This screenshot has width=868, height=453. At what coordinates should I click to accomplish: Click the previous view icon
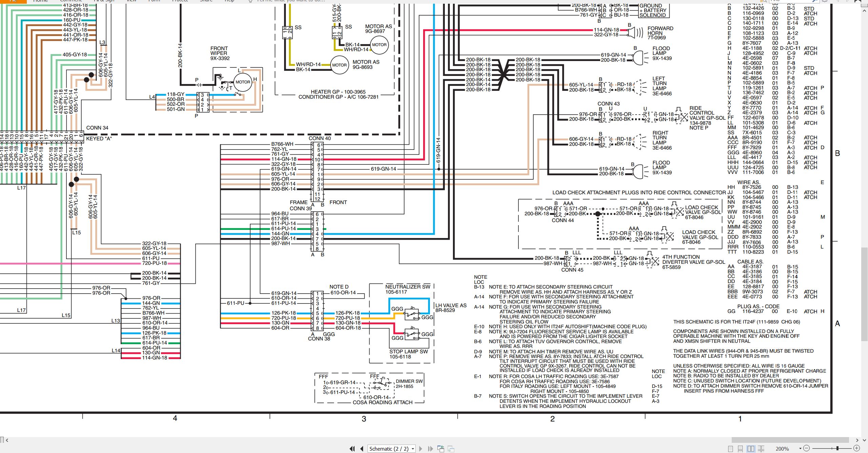pyautogui.click(x=441, y=449)
